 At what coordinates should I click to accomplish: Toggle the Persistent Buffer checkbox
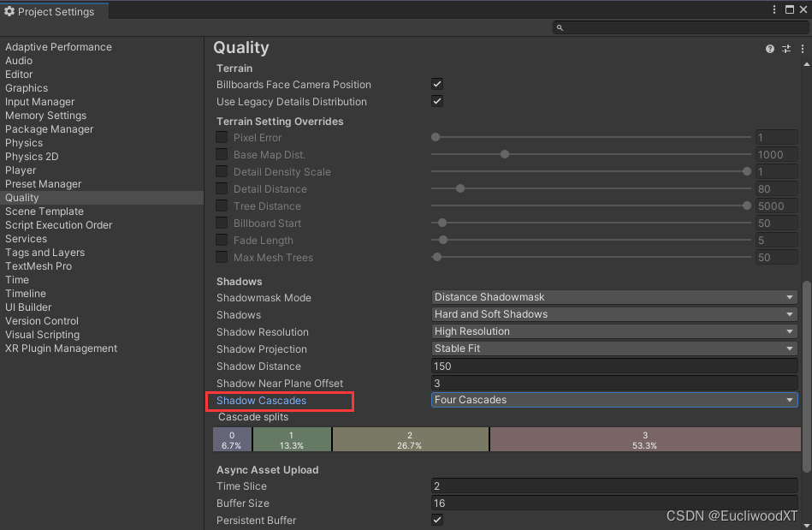tap(437, 520)
